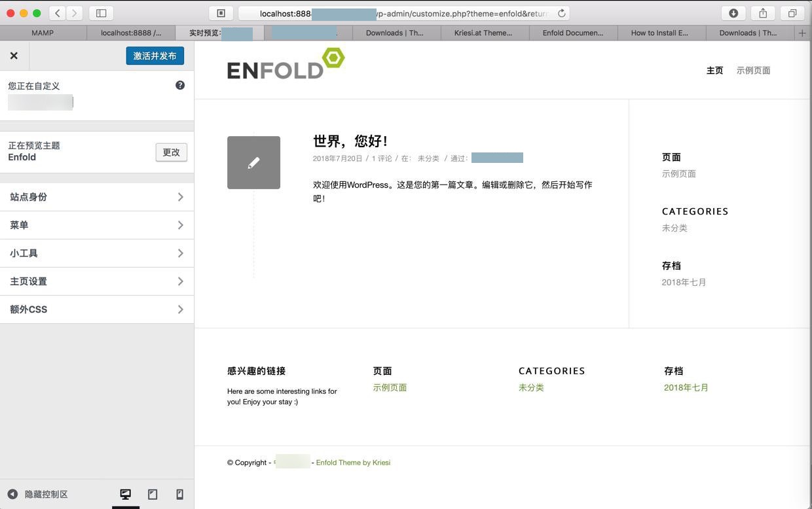Click the Safari address bar
The height and width of the screenshot is (509, 812).
(404, 13)
